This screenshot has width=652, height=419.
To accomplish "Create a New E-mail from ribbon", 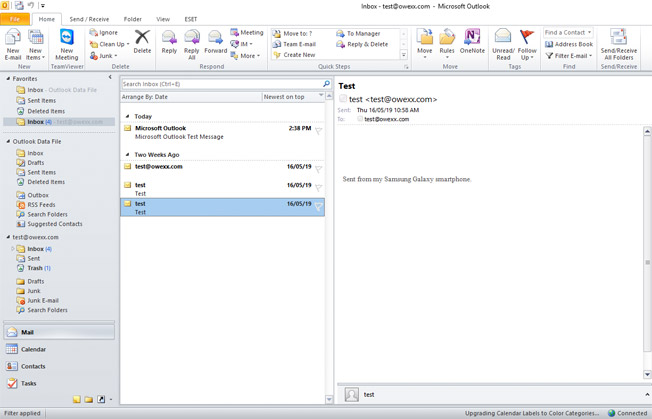I will coord(13,44).
